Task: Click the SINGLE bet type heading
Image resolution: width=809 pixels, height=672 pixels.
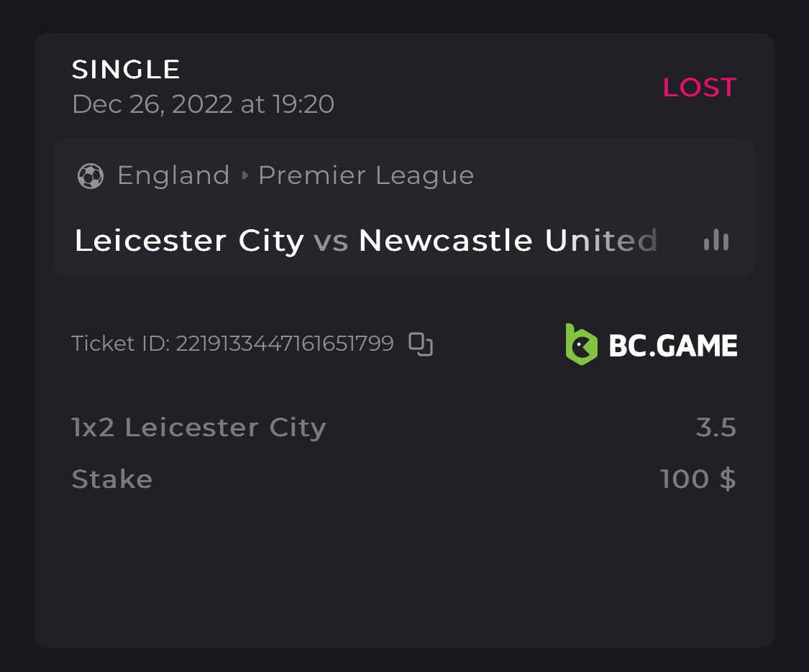Action: [x=126, y=70]
